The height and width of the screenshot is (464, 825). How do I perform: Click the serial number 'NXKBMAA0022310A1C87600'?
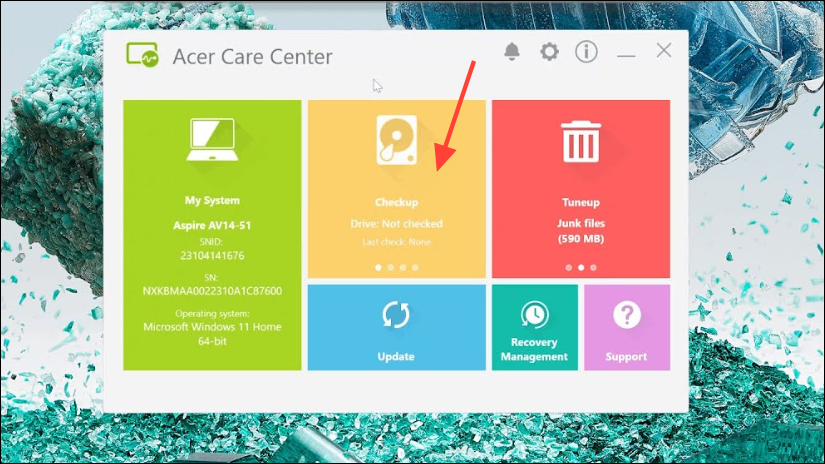(212, 291)
